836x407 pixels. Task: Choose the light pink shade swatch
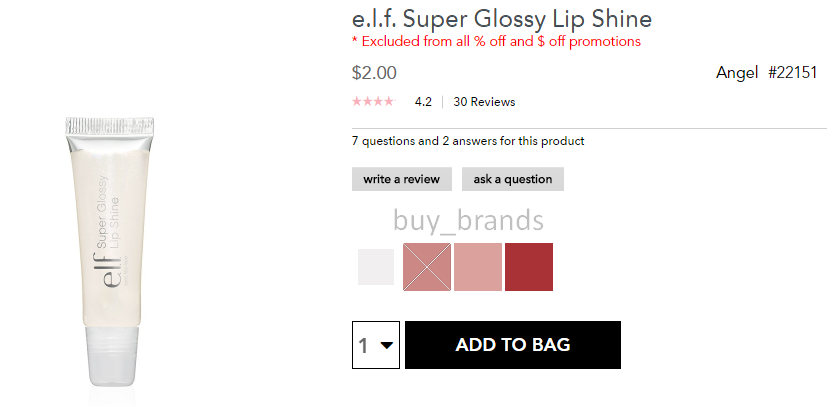coord(478,267)
